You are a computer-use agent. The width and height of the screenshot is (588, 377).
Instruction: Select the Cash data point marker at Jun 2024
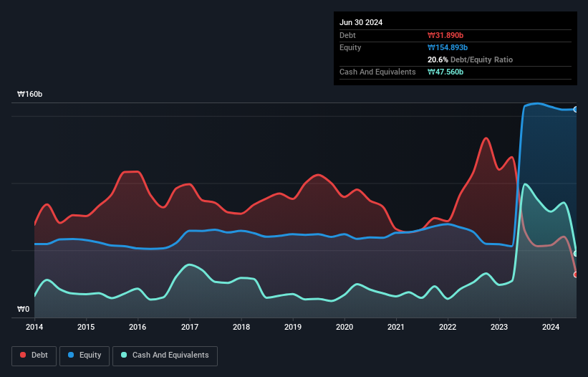(576, 254)
